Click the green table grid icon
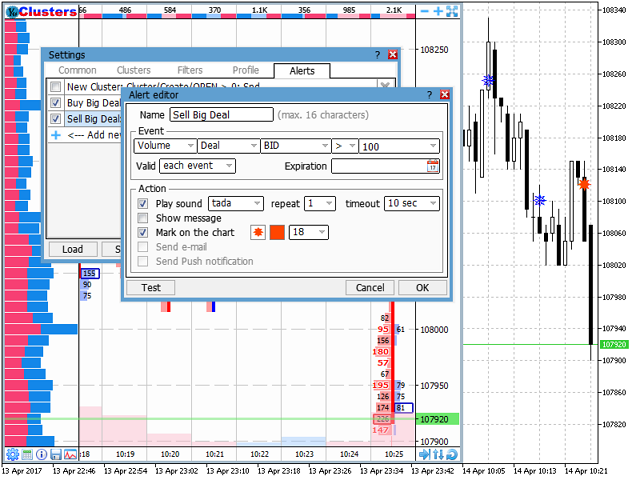 pos(27,454)
